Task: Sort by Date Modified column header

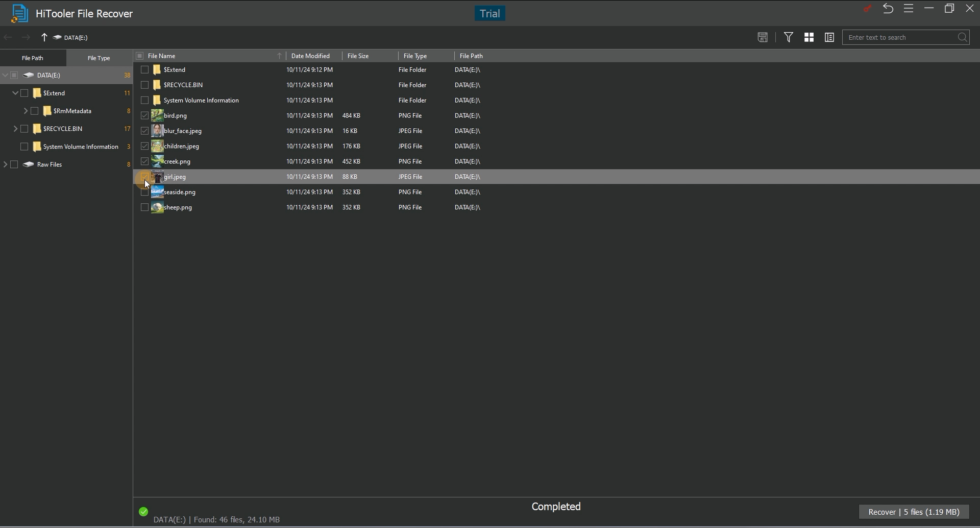Action: coord(314,56)
